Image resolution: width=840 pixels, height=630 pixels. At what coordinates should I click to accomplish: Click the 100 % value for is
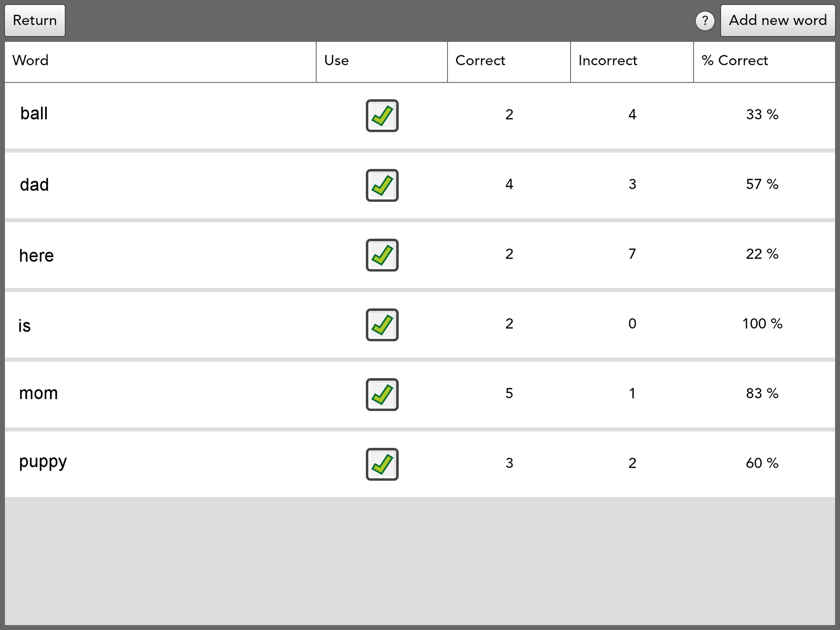(762, 324)
